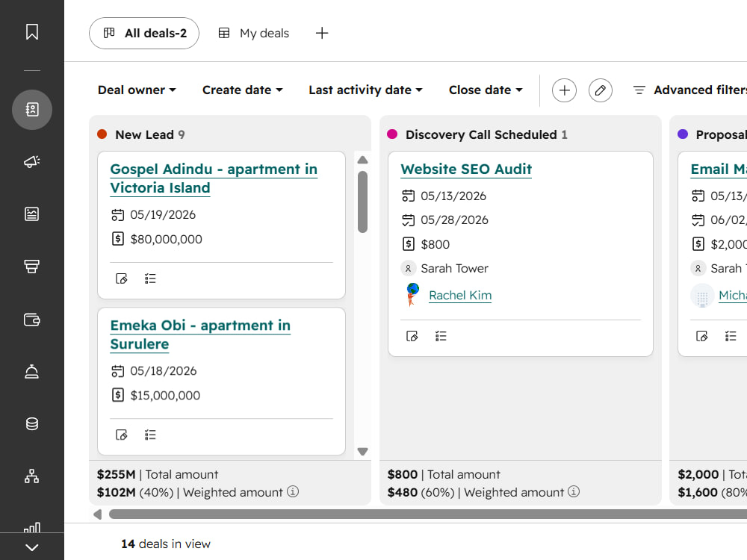747x560 pixels.
Task: Click the $800 amount on SEO Audit card
Action: pos(436,244)
